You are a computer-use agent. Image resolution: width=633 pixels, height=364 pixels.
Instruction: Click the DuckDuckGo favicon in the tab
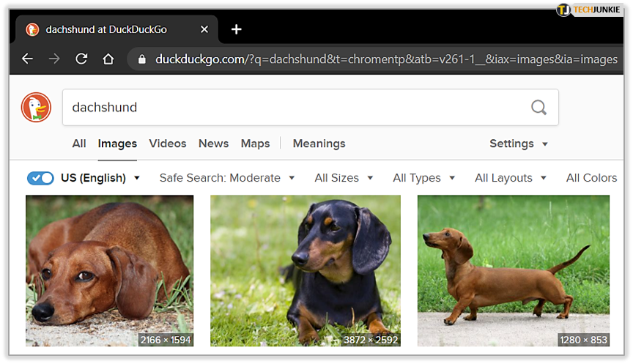32,29
